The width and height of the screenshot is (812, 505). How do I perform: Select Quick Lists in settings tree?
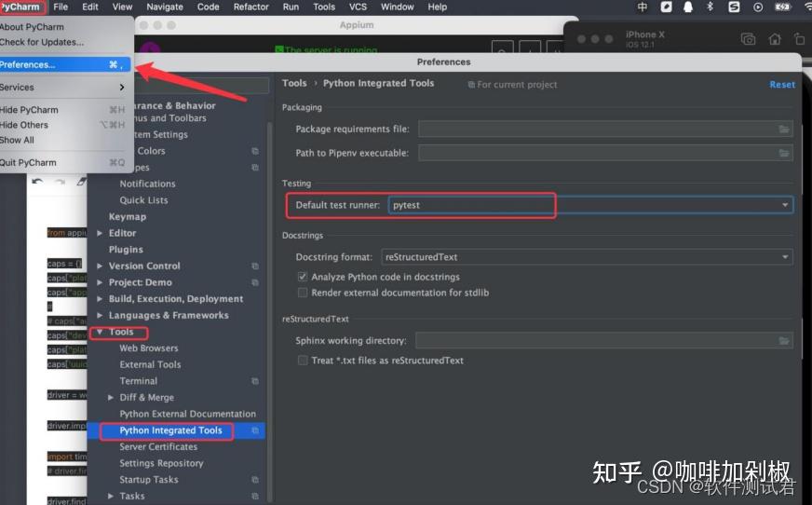coord(143,200)
